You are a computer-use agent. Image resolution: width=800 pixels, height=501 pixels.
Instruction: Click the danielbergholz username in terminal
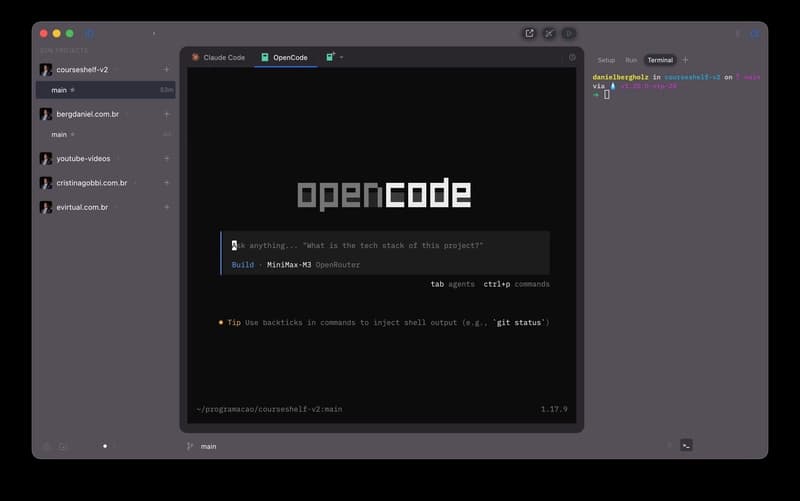[620, 77]
